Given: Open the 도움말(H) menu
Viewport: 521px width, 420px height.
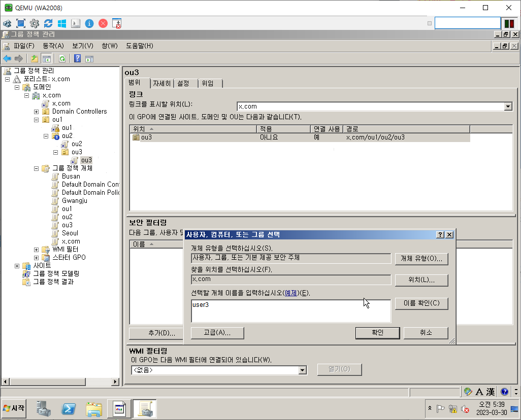Looking at the screenshot, I should pos(140,46).
